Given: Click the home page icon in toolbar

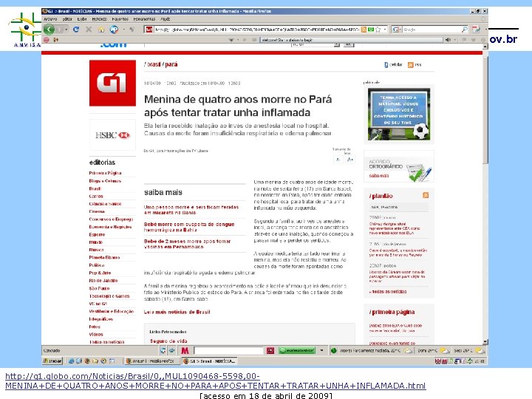Looking at the screenshot, I should click(101, 30).
